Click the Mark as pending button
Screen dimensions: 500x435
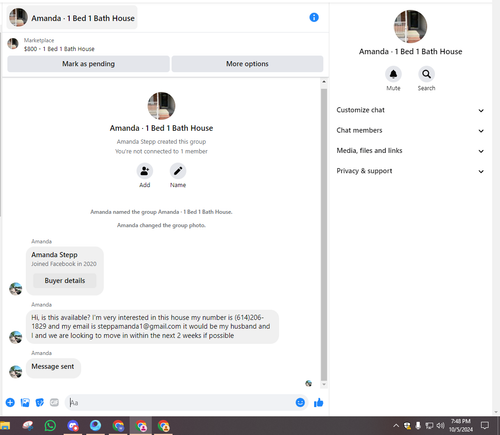coord(88,64)
